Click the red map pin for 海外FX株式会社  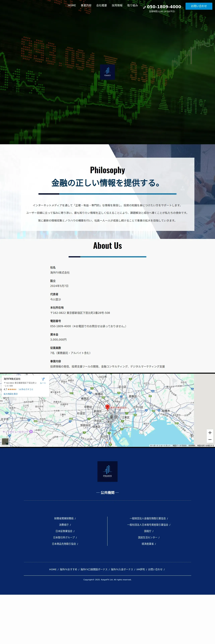pos(107,407)
